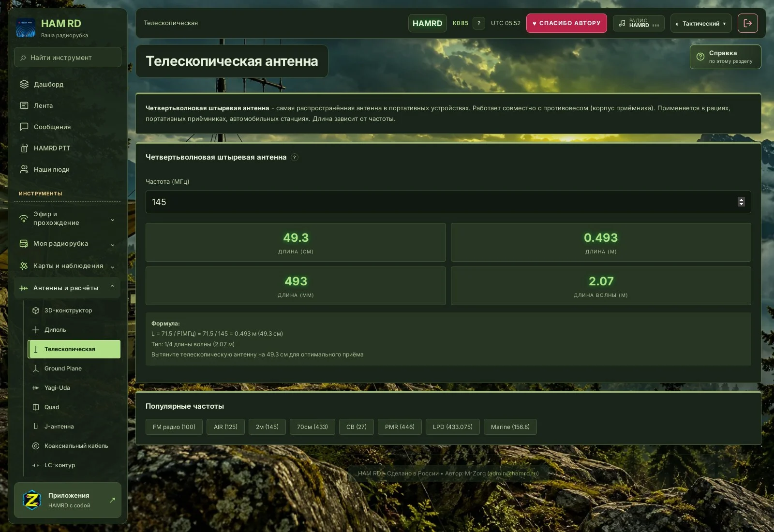Image resolution: width=774 pixels, height=532 pixels.
Task: Open the Тактический theme dropdown
Action: click(701, 23)
